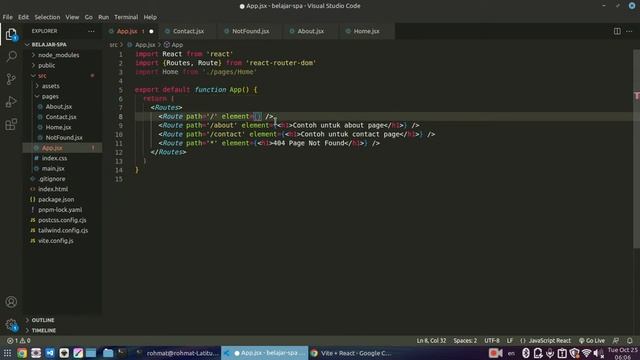Open the Manage gear settings icon
This screenshot has width=640, height=360.
11,324
